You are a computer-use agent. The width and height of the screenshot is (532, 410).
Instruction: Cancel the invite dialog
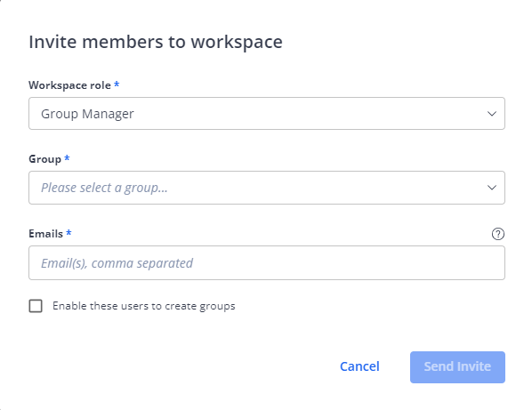[359, 366]
